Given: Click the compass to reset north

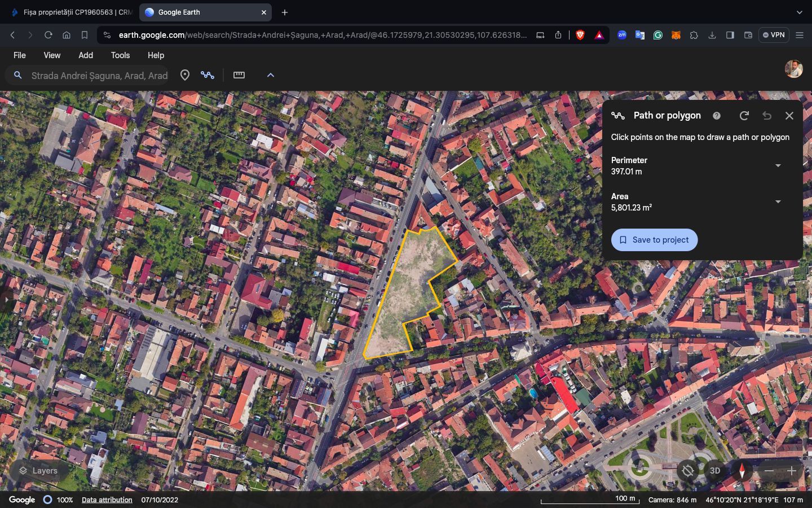Looking at the screenshot, I should (742, 470).
